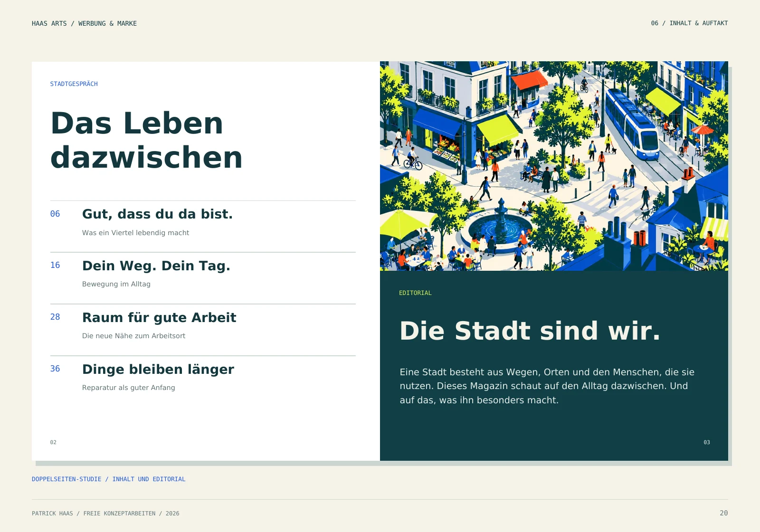The image size is (760, 532).
Task: Select the editorial paragraph starting 'Eine Stadt besteht'
Action: [547, 386]
